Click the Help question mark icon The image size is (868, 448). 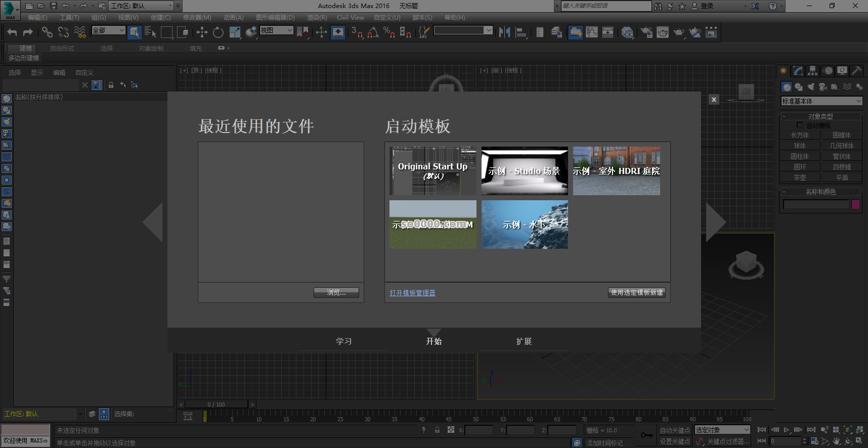tap(772, 6)
